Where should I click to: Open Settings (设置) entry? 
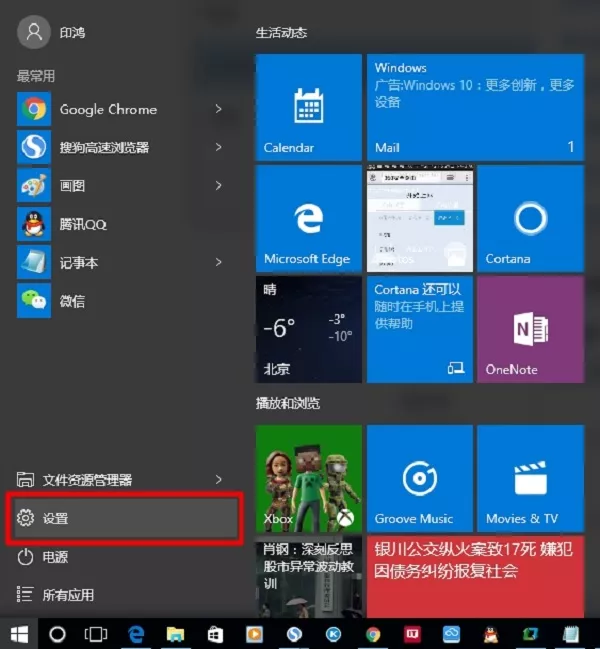125,518
